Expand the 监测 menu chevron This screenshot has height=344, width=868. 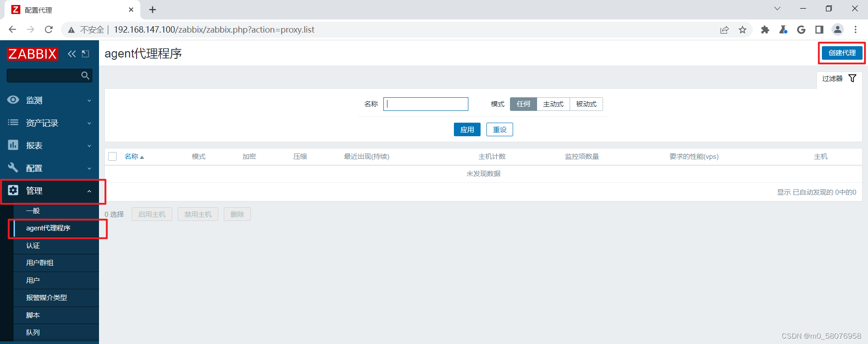point(89,100)
